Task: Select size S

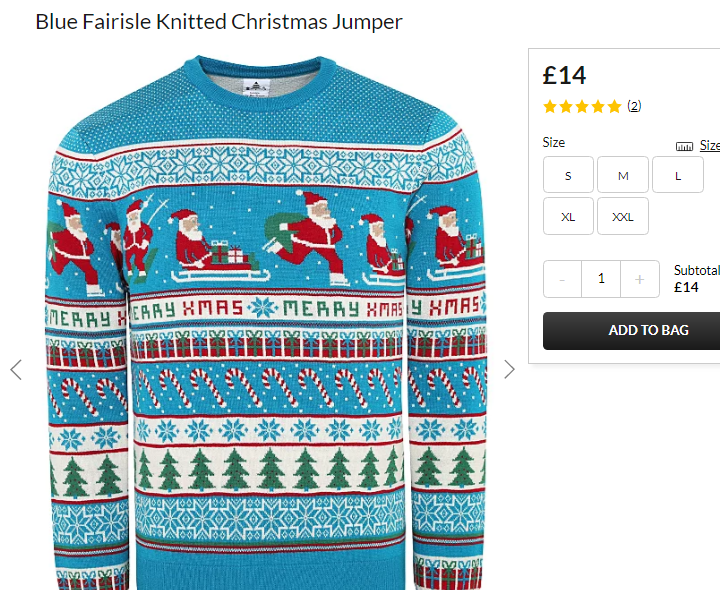Action: (568, 174)
